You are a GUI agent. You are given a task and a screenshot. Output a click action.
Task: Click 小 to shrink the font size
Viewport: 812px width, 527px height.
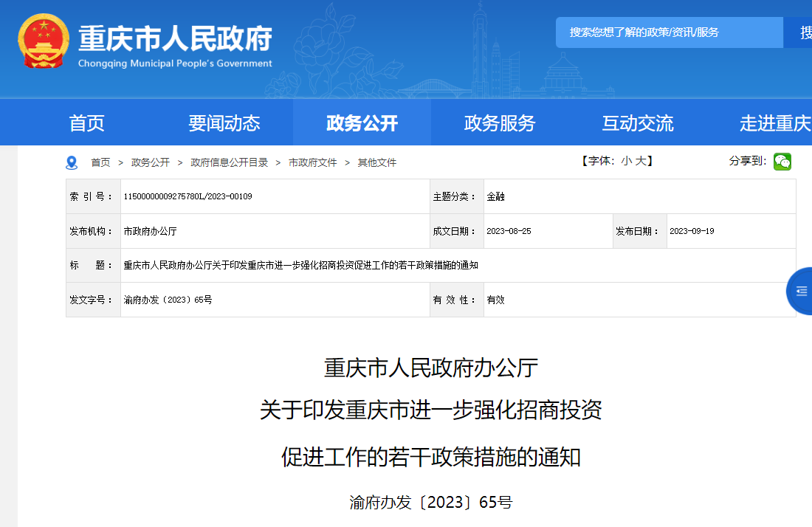click(x=625, y=161)
